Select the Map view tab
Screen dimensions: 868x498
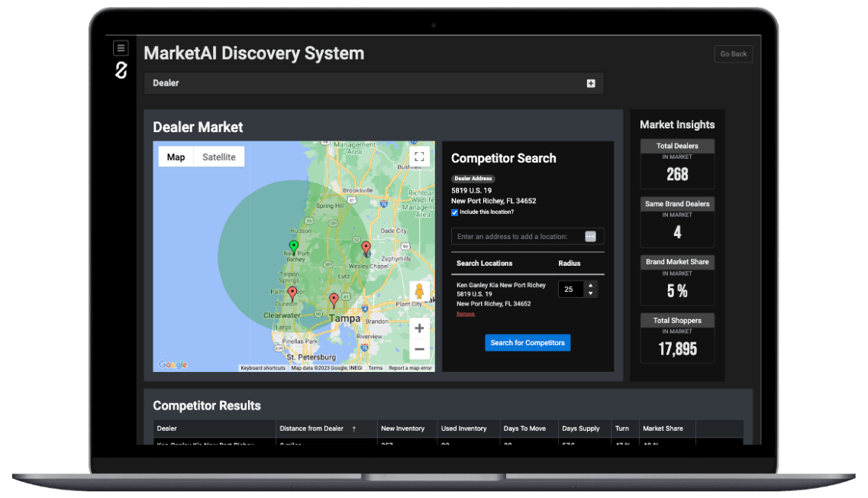(x=176, y=157)
